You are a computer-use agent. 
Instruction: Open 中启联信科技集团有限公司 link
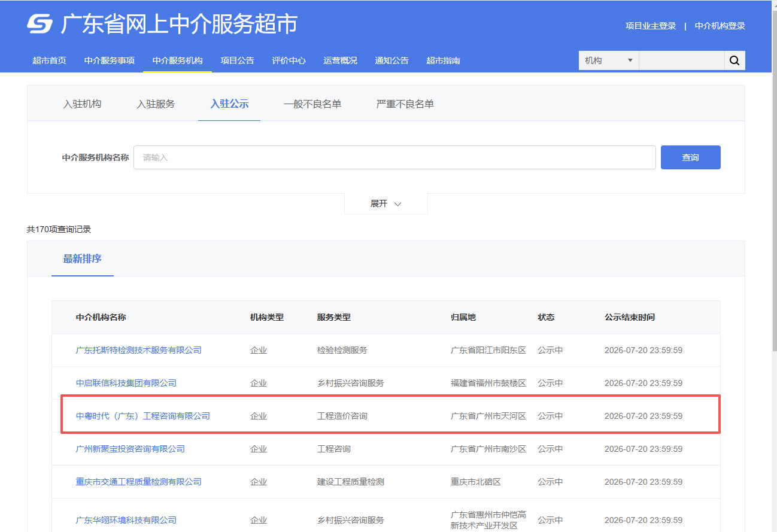(126, 383)
